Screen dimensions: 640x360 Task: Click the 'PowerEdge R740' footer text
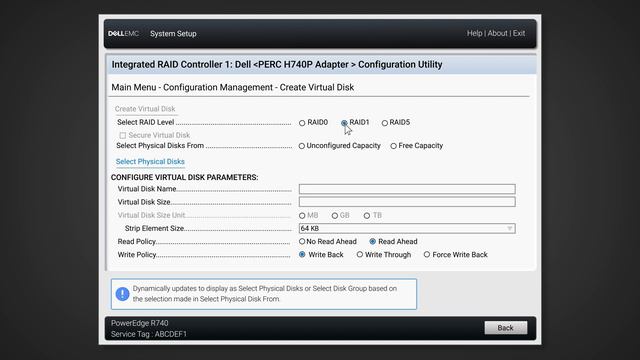tap(140, 323)
